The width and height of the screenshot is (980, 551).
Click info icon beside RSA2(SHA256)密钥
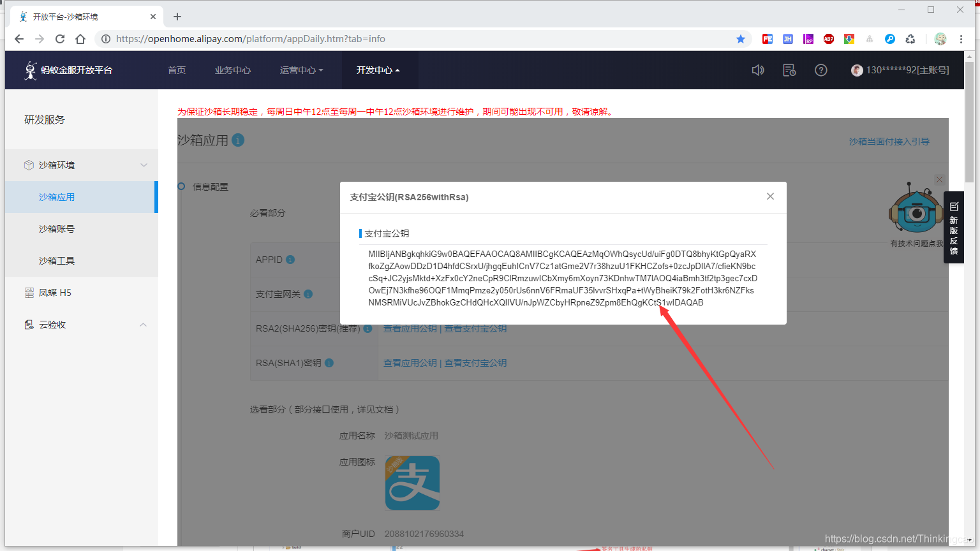(367, 328)
